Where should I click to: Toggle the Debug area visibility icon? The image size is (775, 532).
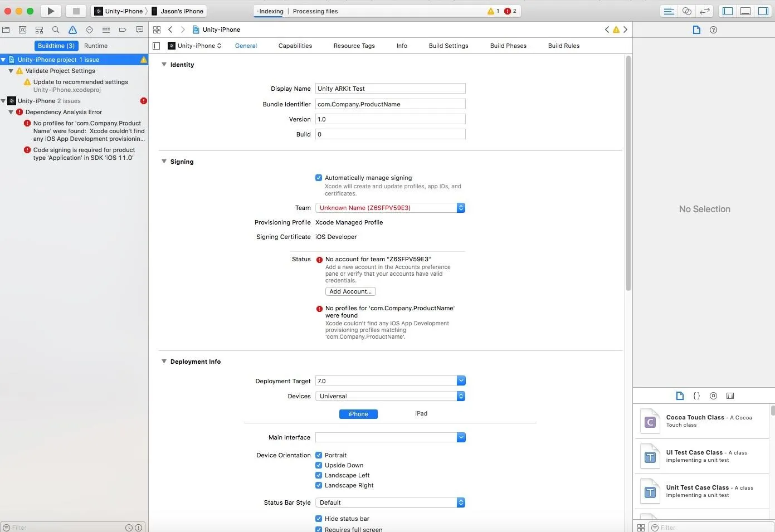pos(745,11)
